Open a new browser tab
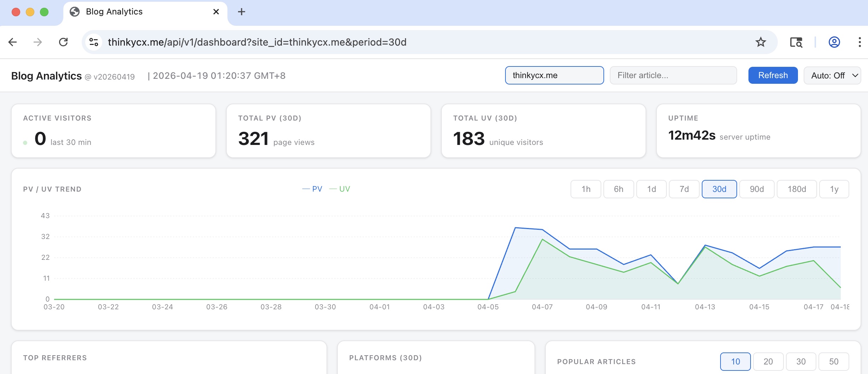The image size is (868, 374). (x=242, y=12)
